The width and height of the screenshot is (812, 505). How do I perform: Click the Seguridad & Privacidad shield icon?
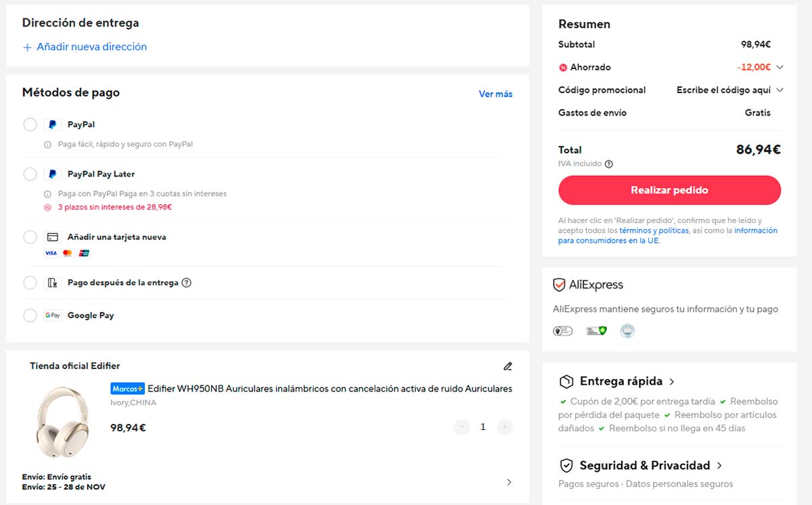(566, 466)
